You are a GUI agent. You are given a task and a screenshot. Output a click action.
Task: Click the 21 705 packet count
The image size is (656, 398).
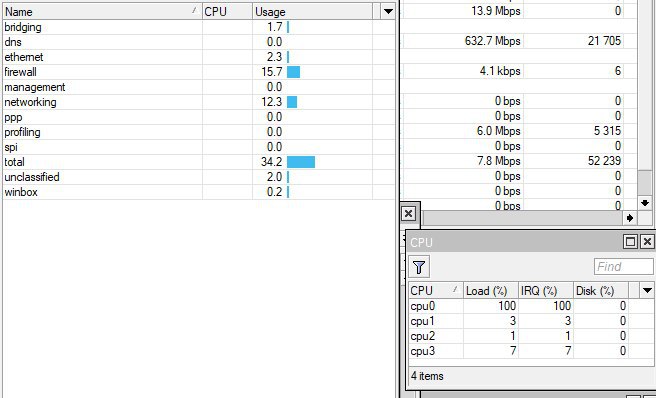pos(604,41)
